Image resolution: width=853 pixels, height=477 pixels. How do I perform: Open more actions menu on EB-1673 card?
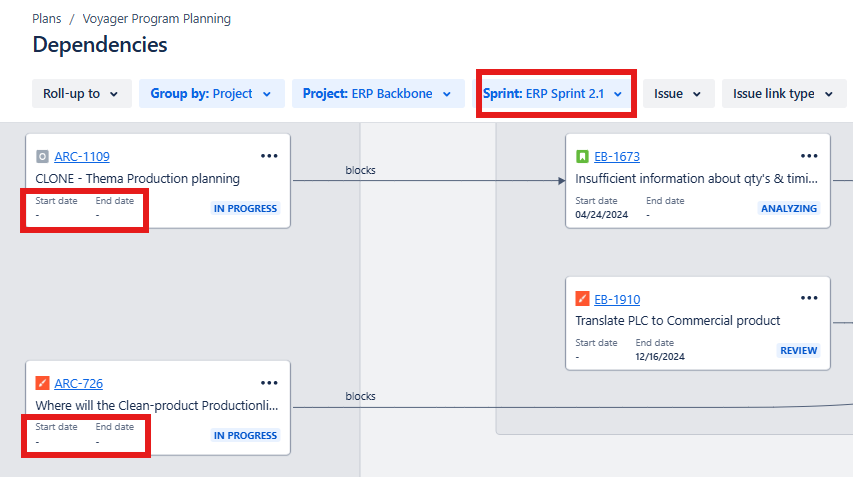809,156
